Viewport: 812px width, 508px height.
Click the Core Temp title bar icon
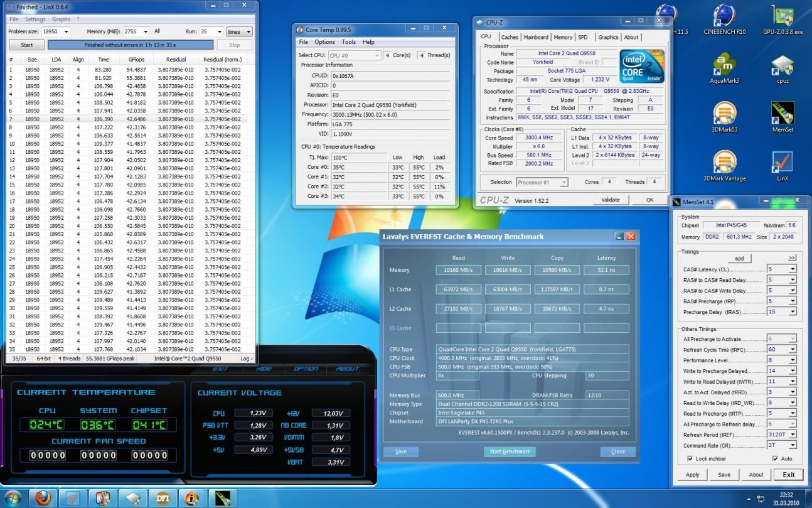pyautogui.click(x=300, y=29)
